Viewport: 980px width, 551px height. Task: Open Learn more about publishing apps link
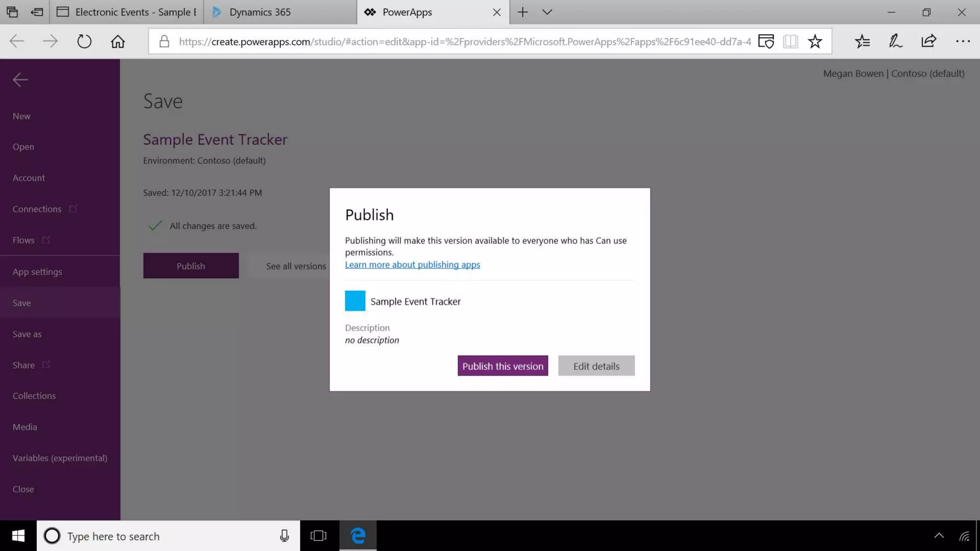(412, 264)
